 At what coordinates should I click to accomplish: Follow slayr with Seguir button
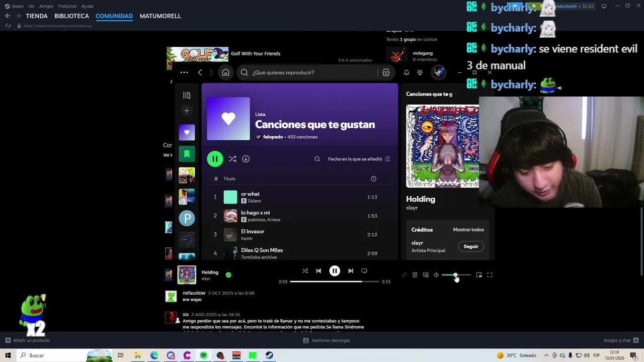471,246
